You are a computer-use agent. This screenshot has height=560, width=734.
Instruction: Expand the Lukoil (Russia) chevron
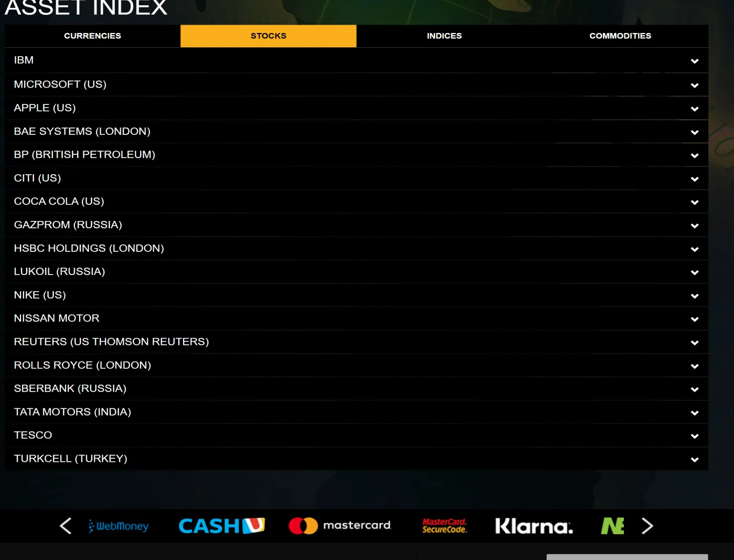[x=695, y=272]
